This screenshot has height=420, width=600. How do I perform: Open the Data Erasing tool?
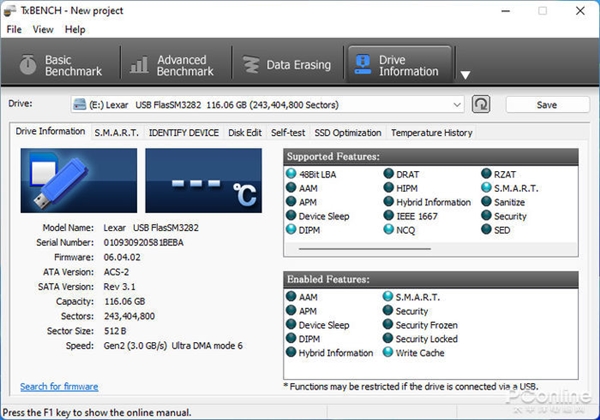tap(287, 65)
